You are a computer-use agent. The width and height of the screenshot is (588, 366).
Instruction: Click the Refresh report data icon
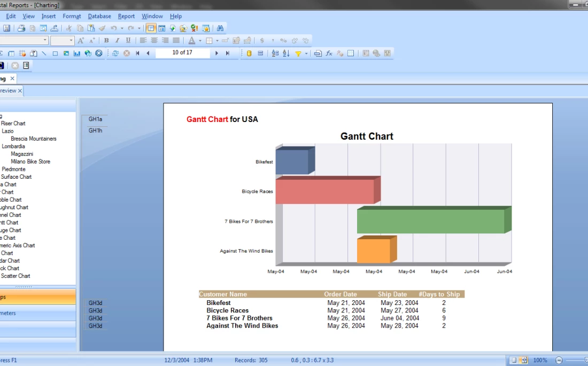[115, 54]
